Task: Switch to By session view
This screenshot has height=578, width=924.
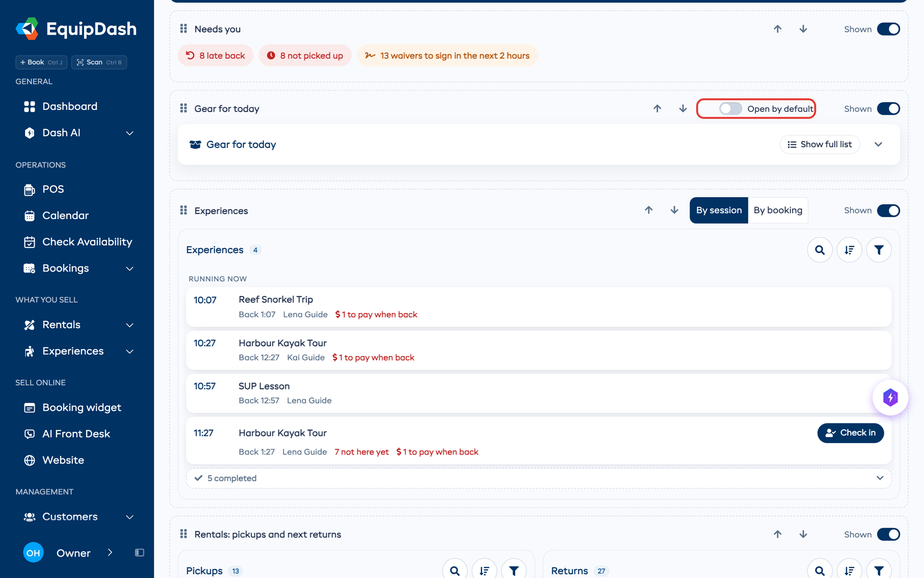Action: 719,210
